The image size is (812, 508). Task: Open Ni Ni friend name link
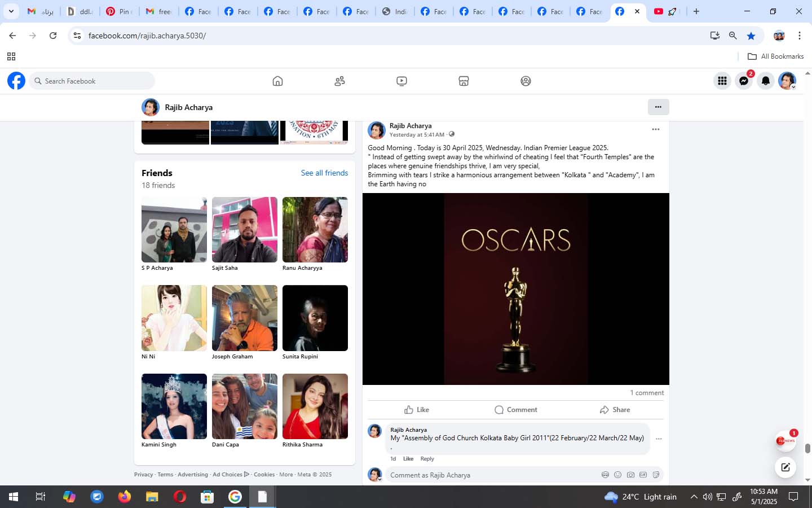coord(148,357)
